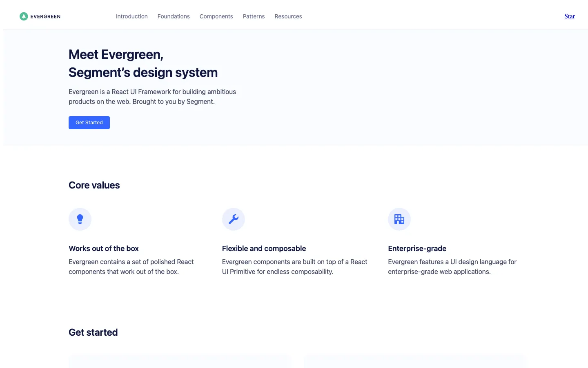Screen dimensions: 588x368
Task: Click the blue Get Started button
Action: click(x=89, y=123)
